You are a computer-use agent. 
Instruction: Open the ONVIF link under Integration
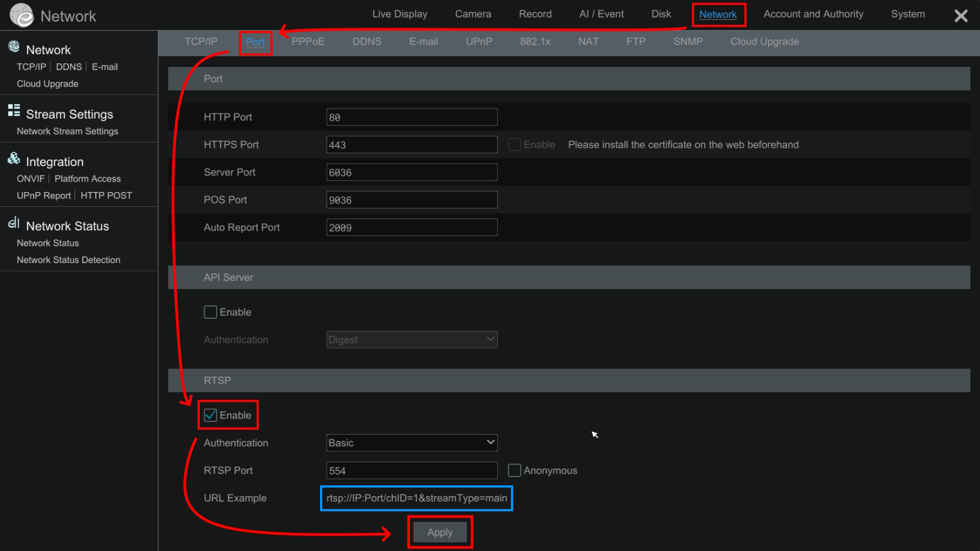point(30,179)
